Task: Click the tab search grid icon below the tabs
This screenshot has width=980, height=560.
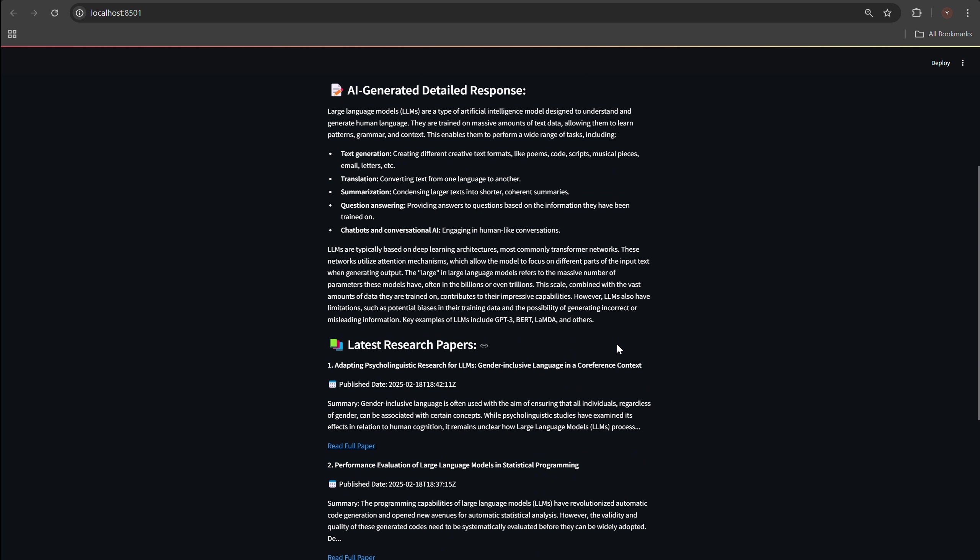Action: (12, 34)
